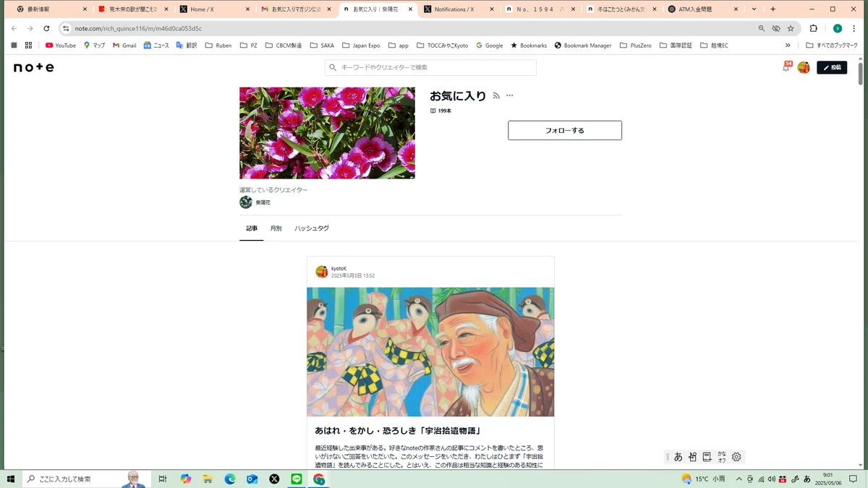Open 翻訳 bookmark

(x=187, y=45)
